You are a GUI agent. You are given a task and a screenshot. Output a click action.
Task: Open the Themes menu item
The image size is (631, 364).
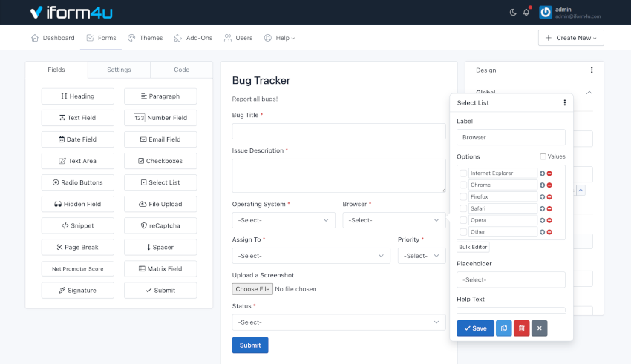click(145, 38)
